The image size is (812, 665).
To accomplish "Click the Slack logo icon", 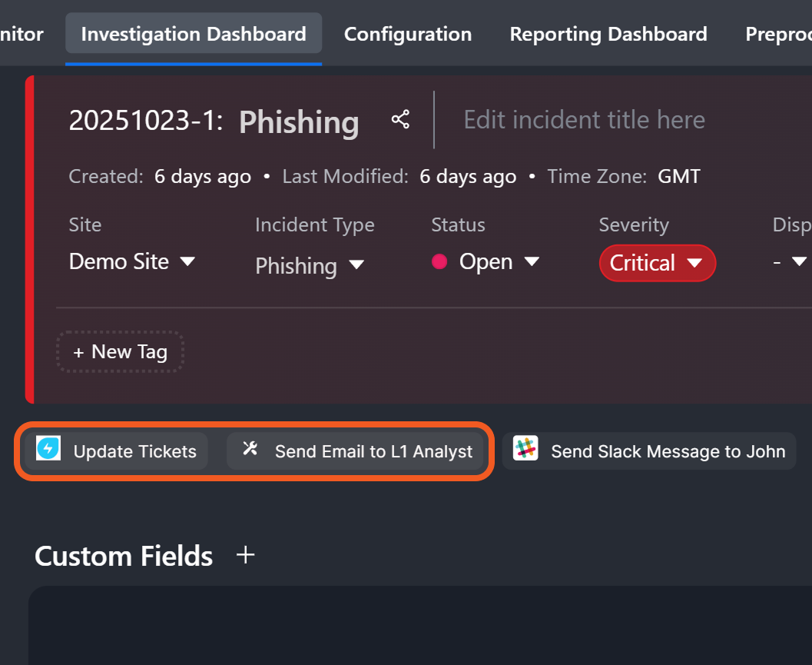I will [x=525, y=449].
